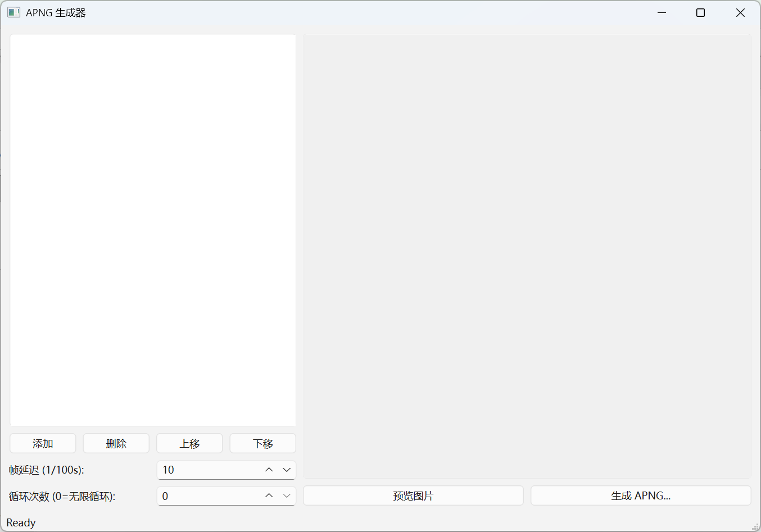
Task: Click the 添加 button to add frames
Action: click(x=43, y=443)
